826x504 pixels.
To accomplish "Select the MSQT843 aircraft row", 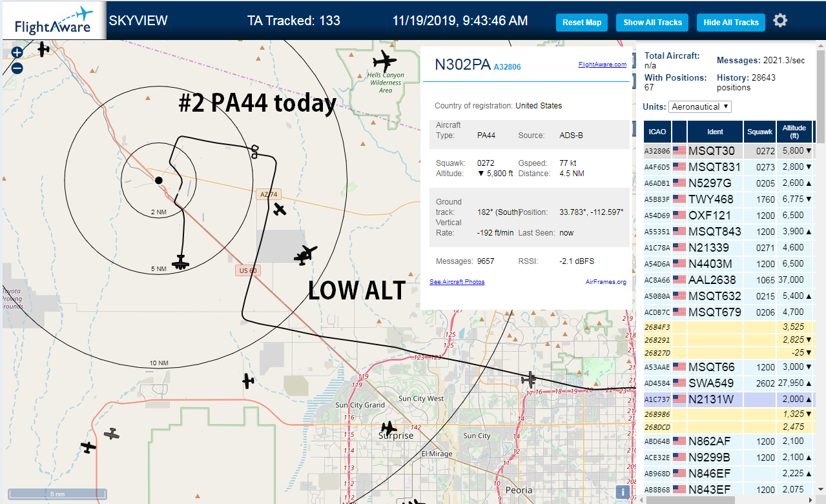I will click(x=728, y=232).
